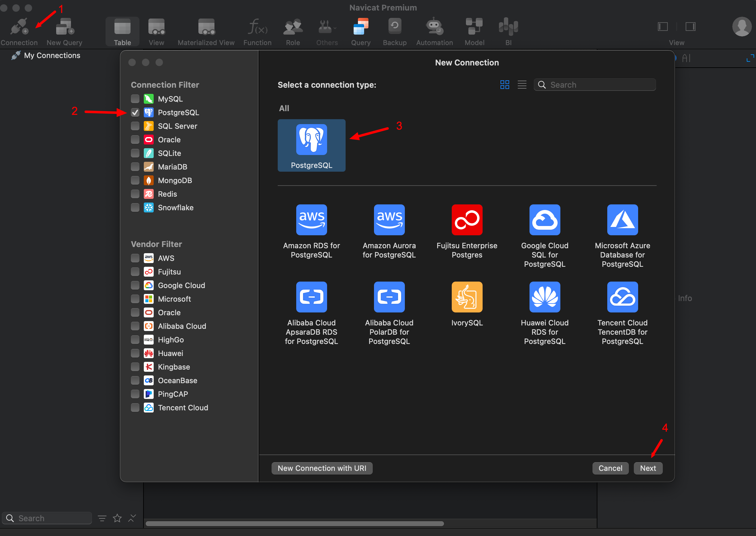Switch to list view of connection types

tap(522, 85)
